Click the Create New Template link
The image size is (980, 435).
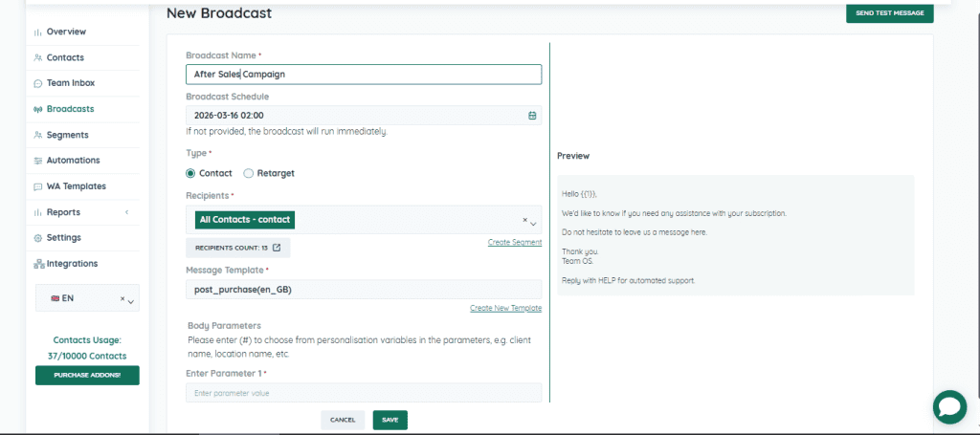pyautogui.click(x=505, y=308)
